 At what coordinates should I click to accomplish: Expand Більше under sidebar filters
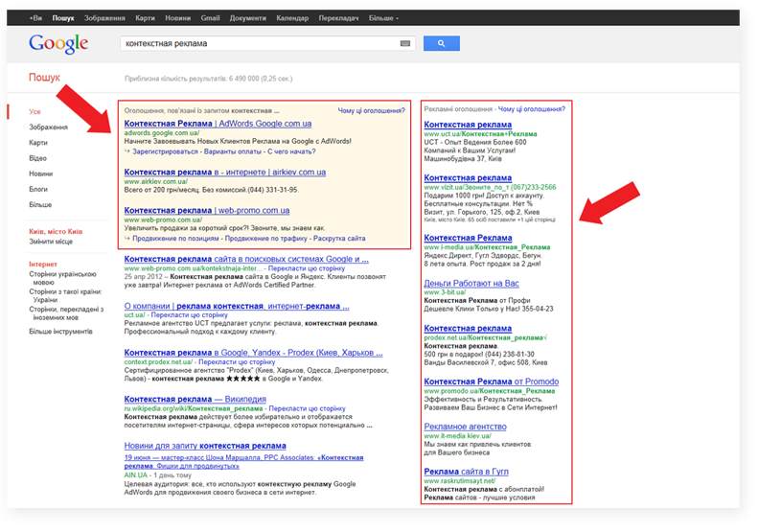[40, 204]
